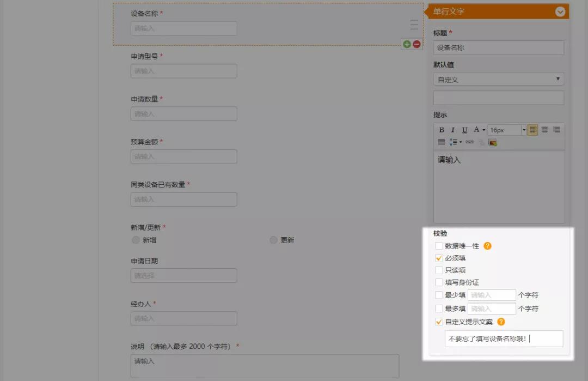Click the Bold formatting icon
The height and width of the screenshot is (381, 588).
(442, 130)
